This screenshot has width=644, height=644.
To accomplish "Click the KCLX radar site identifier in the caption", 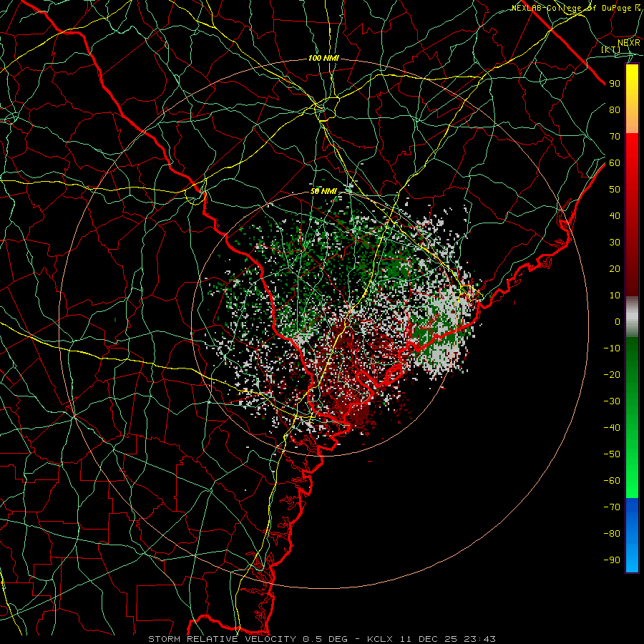I will [380, 639].
